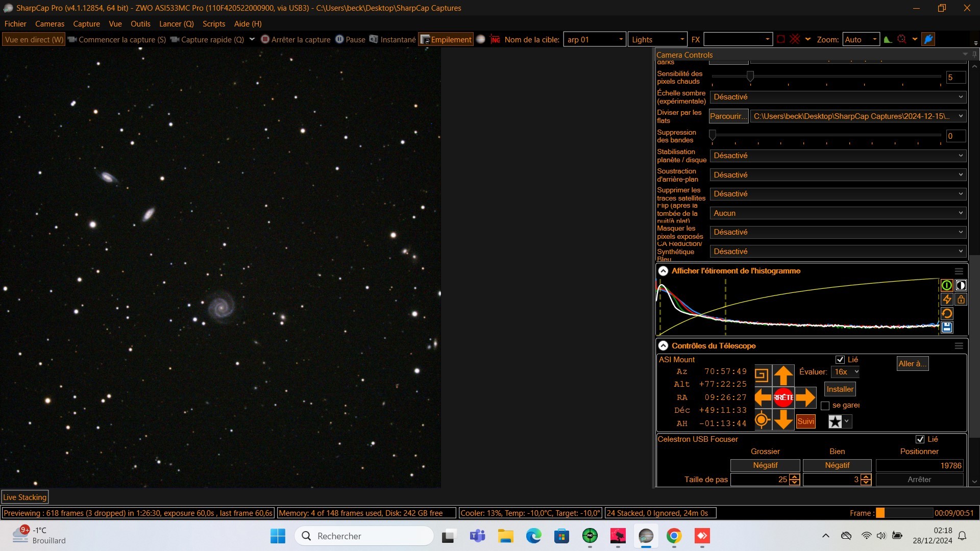
Task: Click the red stop button in mount controls
Action: tap(783, 397)
